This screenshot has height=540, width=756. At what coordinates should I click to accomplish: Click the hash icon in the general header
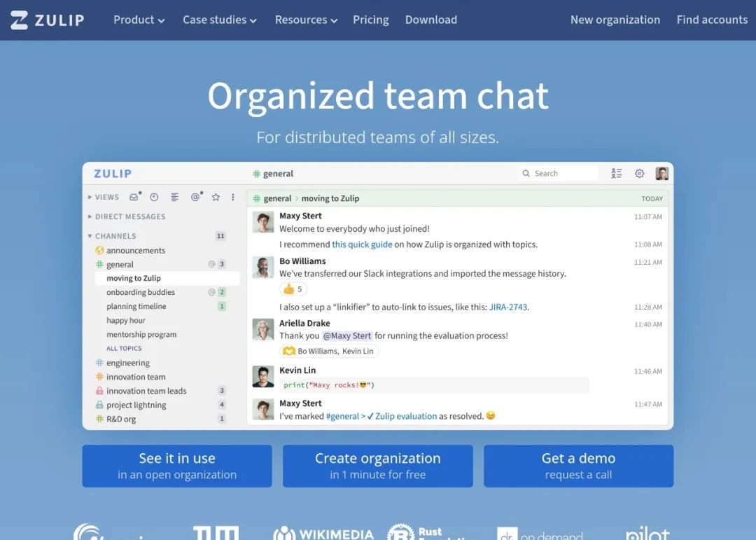(256, 173)
